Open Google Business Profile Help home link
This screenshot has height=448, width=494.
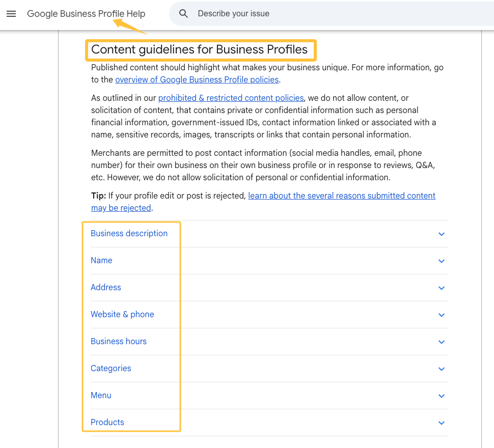[86, 14]
